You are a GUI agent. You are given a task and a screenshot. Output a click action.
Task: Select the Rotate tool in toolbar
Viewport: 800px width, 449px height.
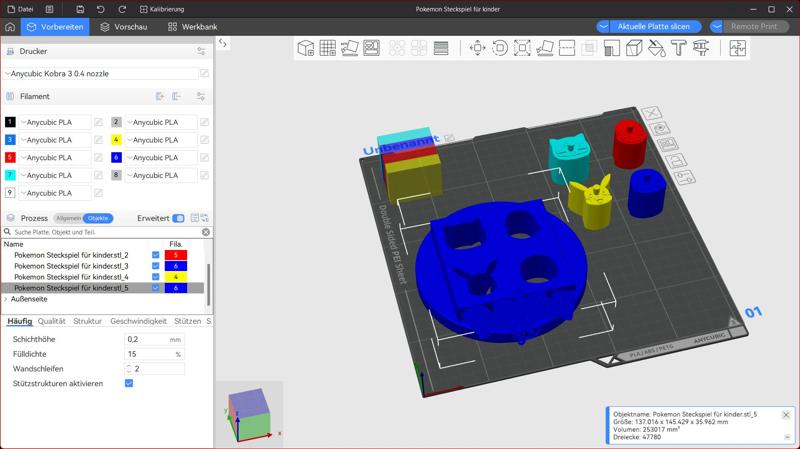(x=500, y=48)
